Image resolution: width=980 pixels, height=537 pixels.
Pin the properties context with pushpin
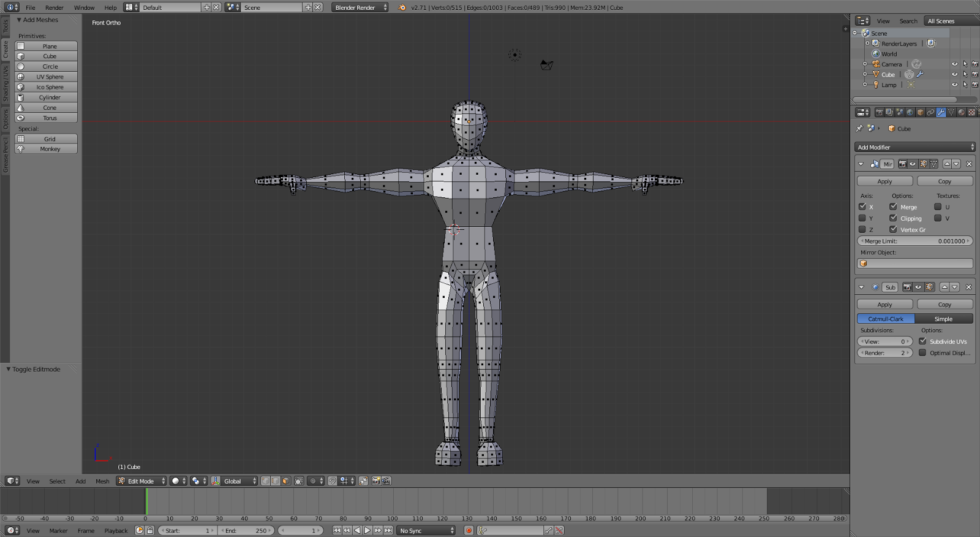click(x=859, y=129)
